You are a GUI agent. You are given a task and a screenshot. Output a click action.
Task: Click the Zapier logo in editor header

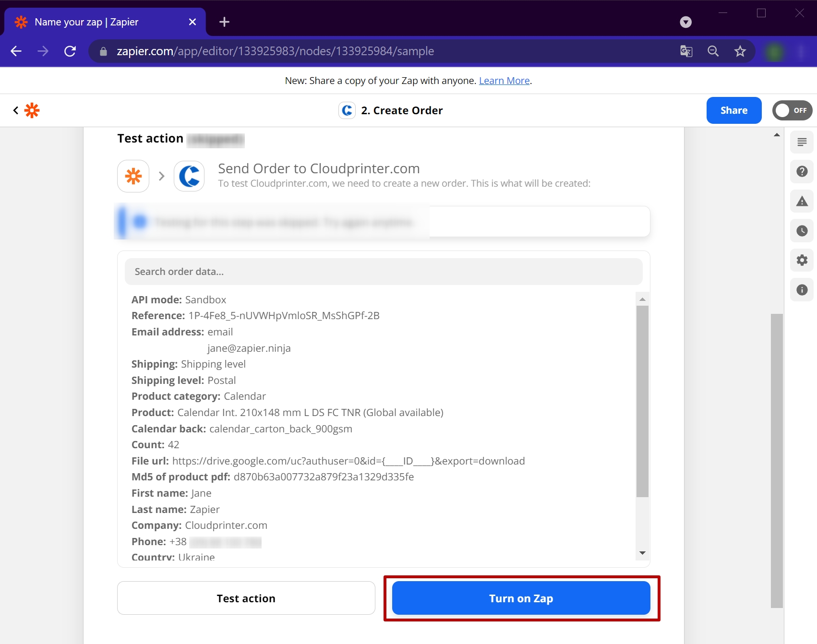click(x=32, y=110)
